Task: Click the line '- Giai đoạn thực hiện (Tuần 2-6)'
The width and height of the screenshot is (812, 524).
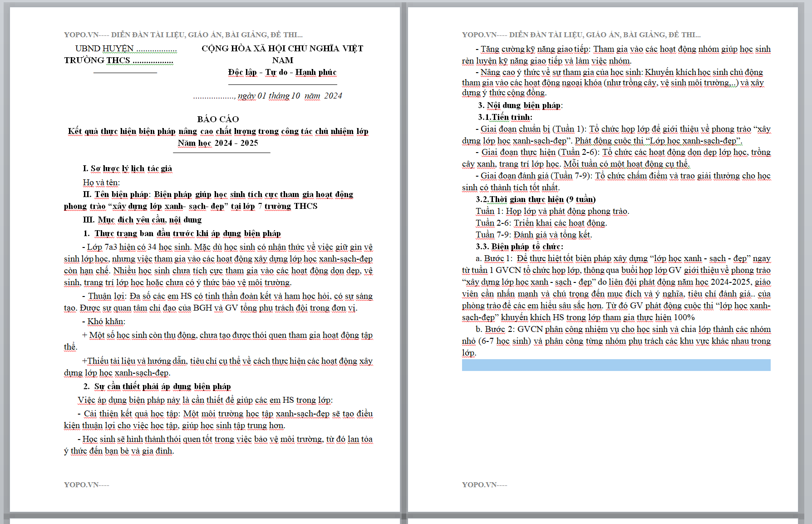Action: (623, 152)
